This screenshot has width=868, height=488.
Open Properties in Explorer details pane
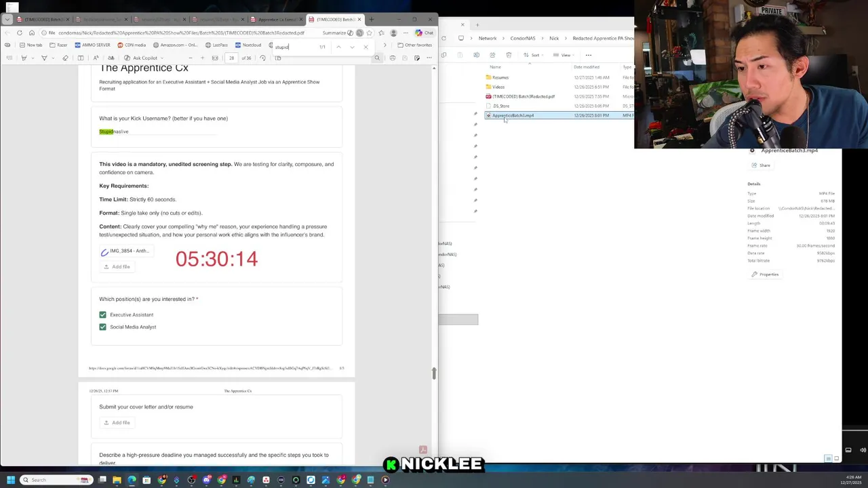pyautogui.click(x=765, y=274)
